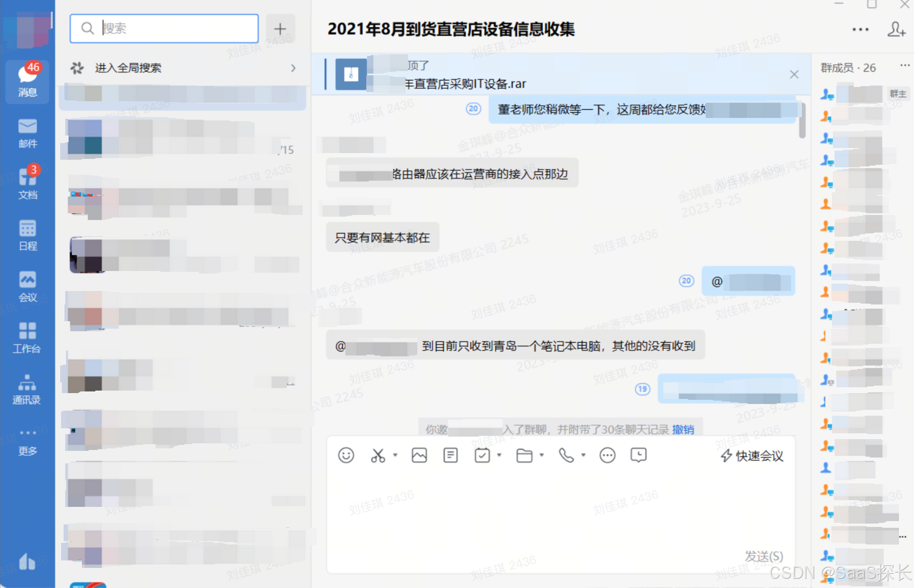Viewport: 914px width, 588px height.
Task: Open the chat history clock icon
Action: (x=638, y=455)
